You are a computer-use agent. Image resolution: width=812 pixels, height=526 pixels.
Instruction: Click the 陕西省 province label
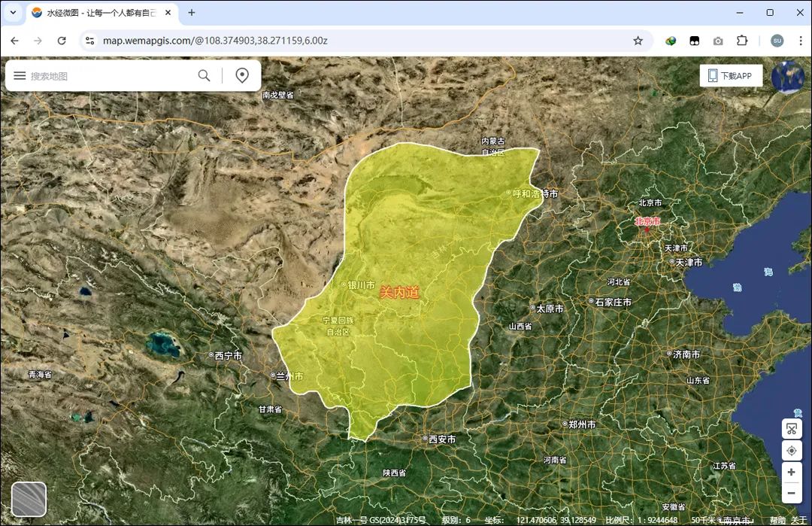pyautogui.click(x=395, y=473)
